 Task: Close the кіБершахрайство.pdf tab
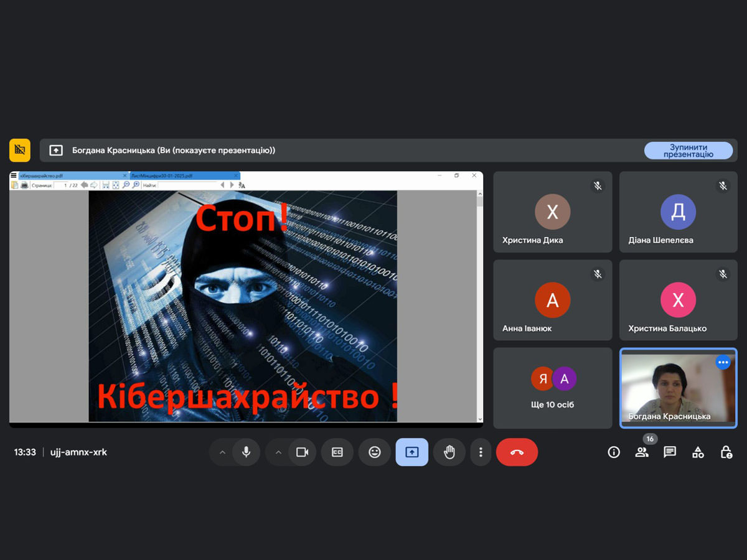(125, 175)
